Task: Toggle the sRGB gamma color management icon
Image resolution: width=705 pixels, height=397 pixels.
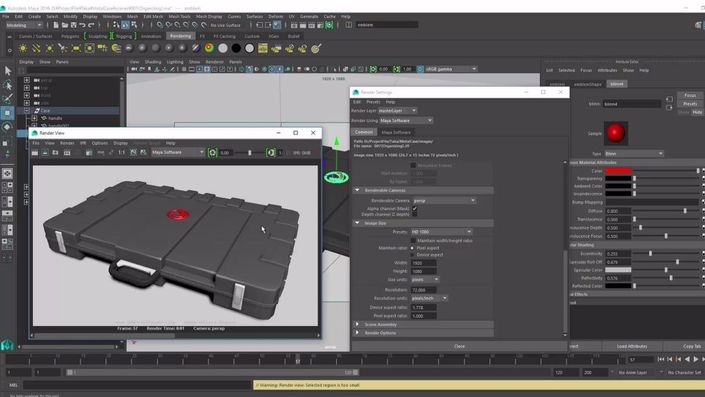Action: 420,69
